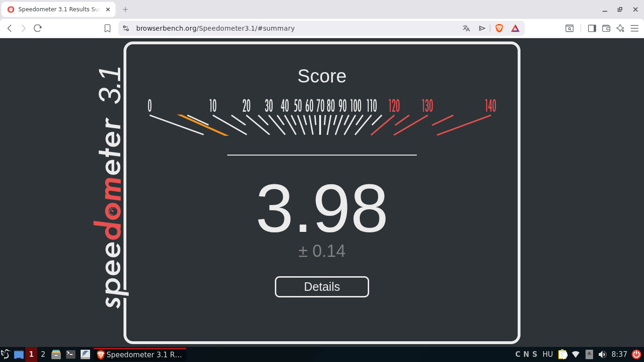
Task: Click the red power button icon
Action: [x=636, y=354]
